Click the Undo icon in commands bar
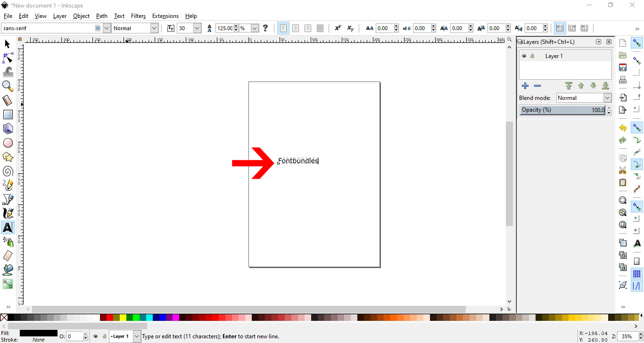The image size is (644, 343). pos(623,128)
